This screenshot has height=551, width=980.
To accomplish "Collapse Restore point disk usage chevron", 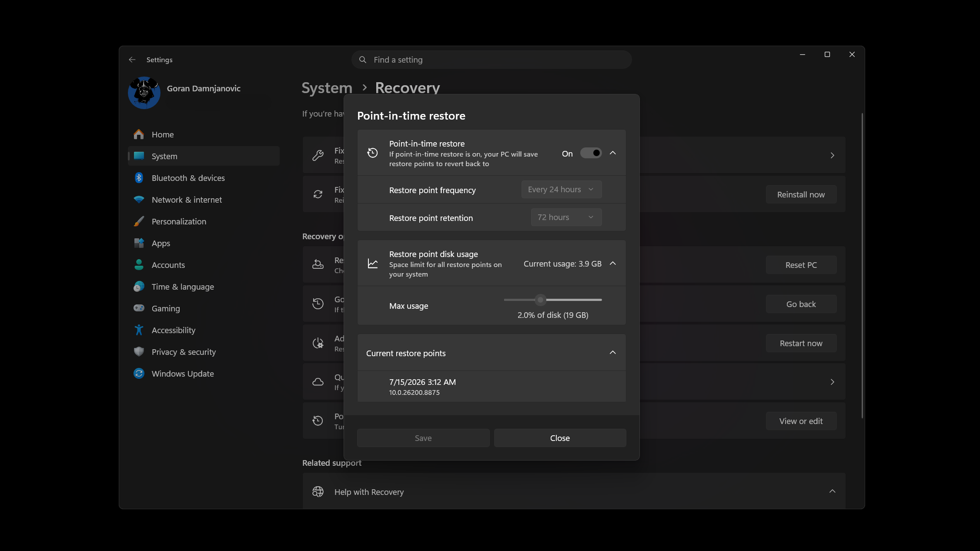I will coord(613,263).
